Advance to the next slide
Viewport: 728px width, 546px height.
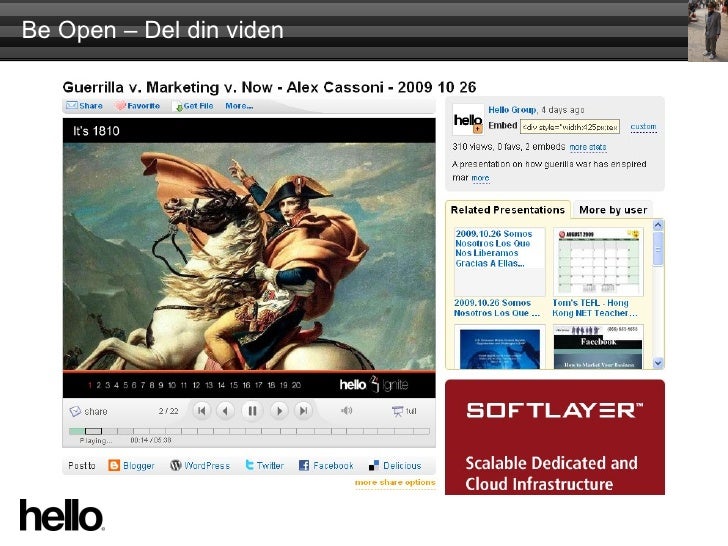pos(279,411)
